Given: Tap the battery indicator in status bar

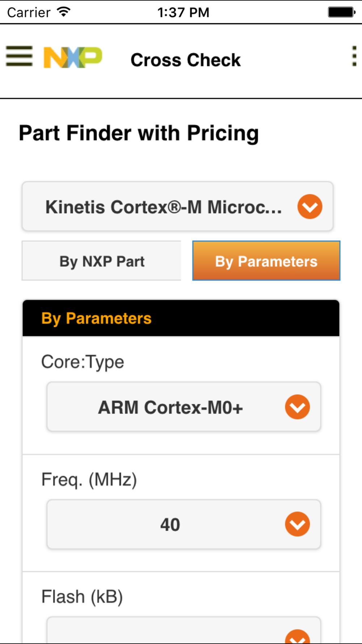Looking at the screenshot, I should [342, 12].
